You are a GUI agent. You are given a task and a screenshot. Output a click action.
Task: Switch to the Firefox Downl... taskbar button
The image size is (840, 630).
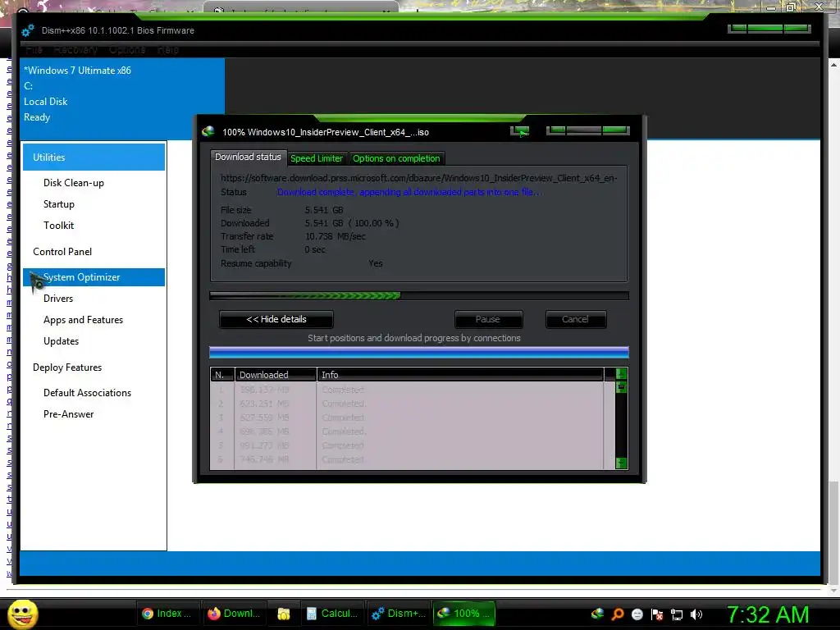235,614
